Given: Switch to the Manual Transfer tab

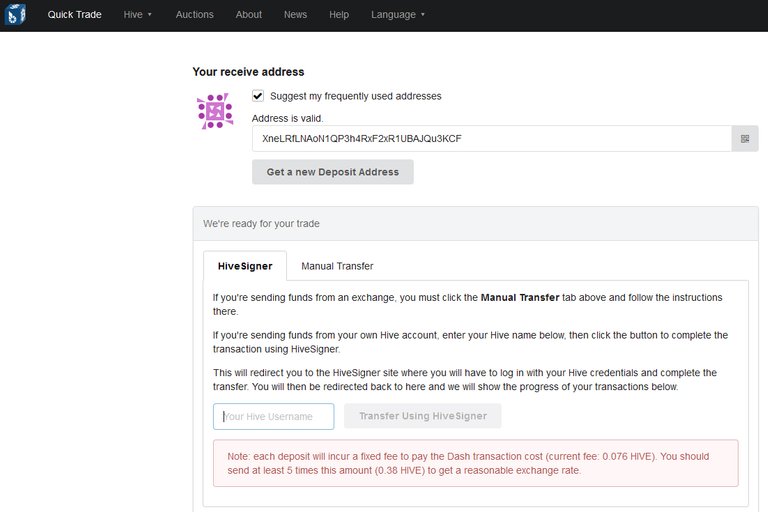Looking at the screenshot, I should coord(337,266).
